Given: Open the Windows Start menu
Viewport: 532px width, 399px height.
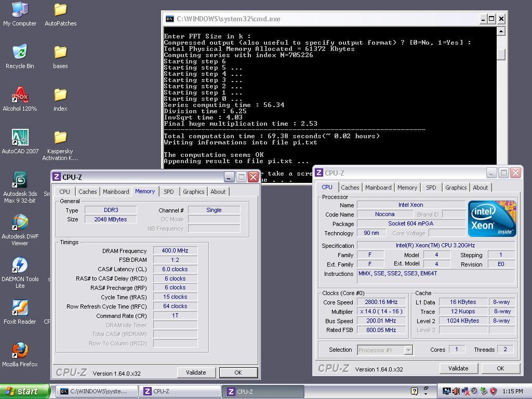Looking at the screenshot, I should (x=25, y=391).
